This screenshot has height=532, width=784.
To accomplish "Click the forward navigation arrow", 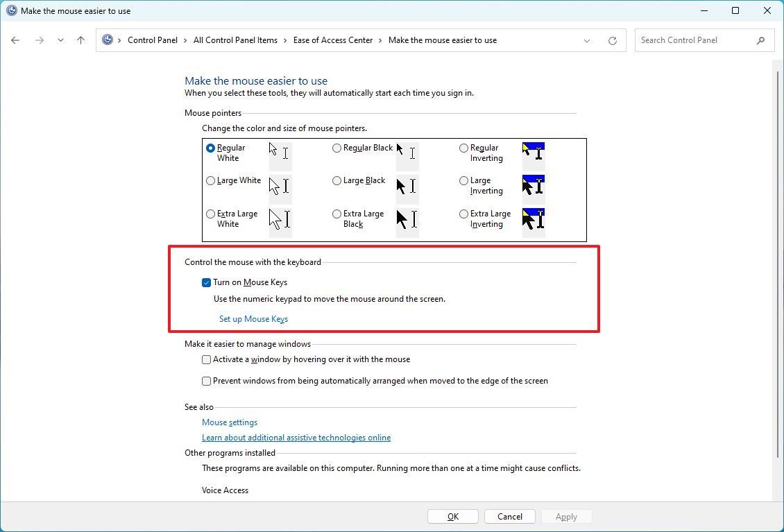I will [x=40, y=40].
